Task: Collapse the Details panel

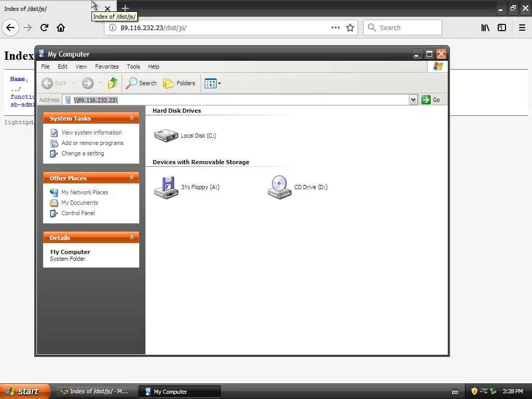Action: (131, 237)
